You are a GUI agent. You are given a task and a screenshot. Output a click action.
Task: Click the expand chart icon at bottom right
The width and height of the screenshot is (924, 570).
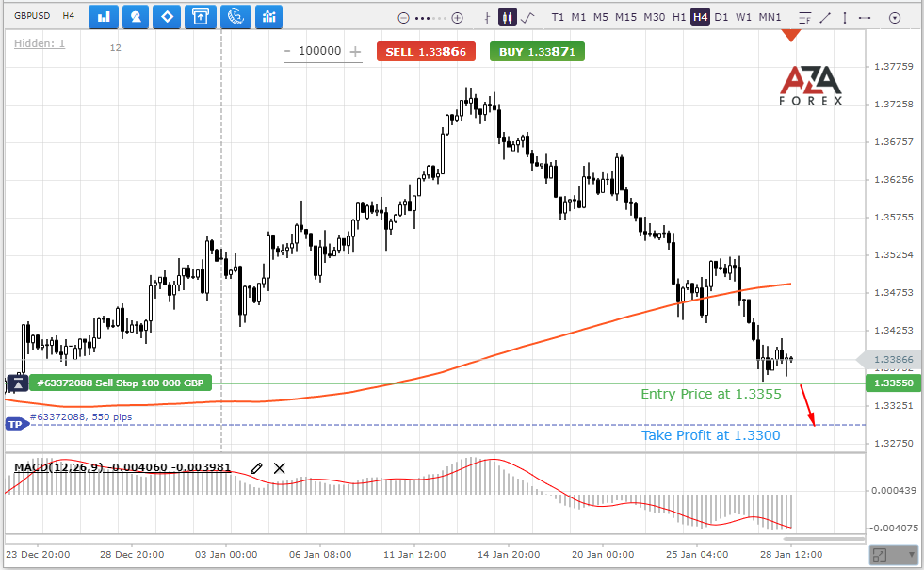pos(879,555)
